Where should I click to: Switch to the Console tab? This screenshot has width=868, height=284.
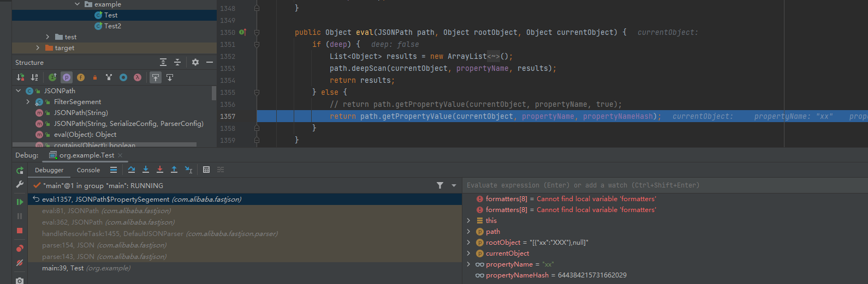coord(88,170)
